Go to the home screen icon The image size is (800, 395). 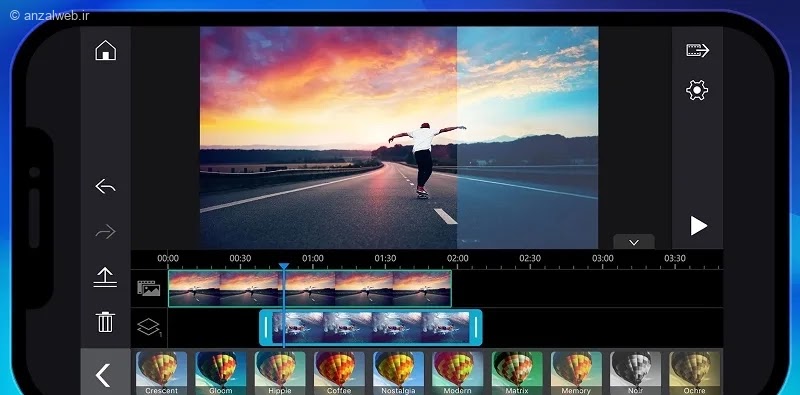click(x=106, y=51)
